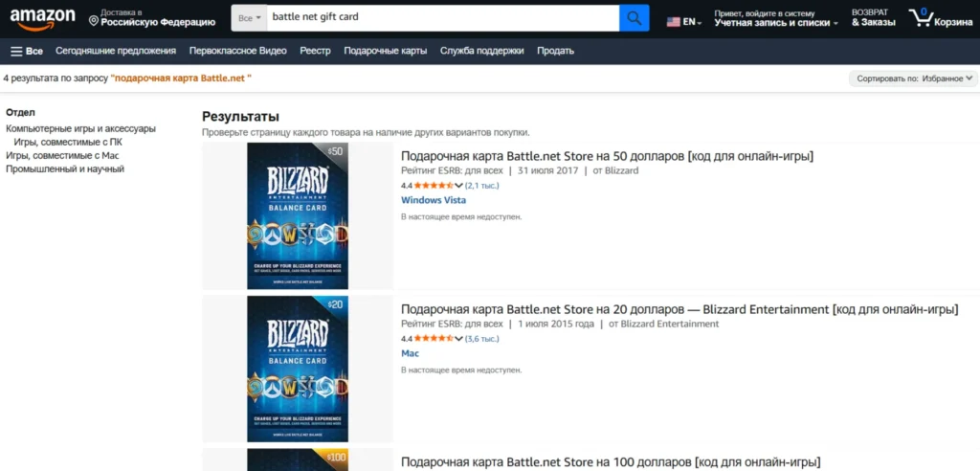The height and width of the screenshot is (471, 980).
Task: Expand the "Сортировать по: Избранное" dropdown
Action: click(913, 78)
